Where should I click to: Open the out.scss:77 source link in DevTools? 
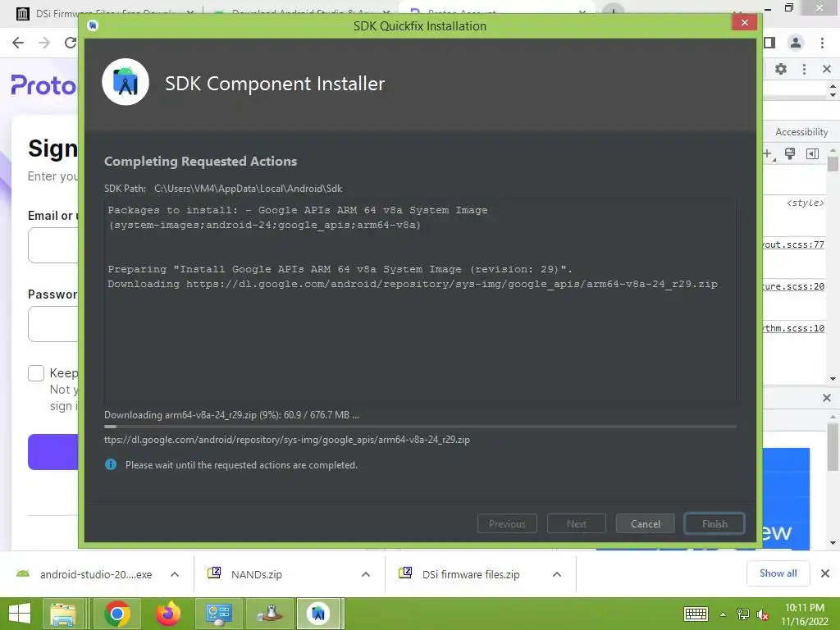point(793,244)
